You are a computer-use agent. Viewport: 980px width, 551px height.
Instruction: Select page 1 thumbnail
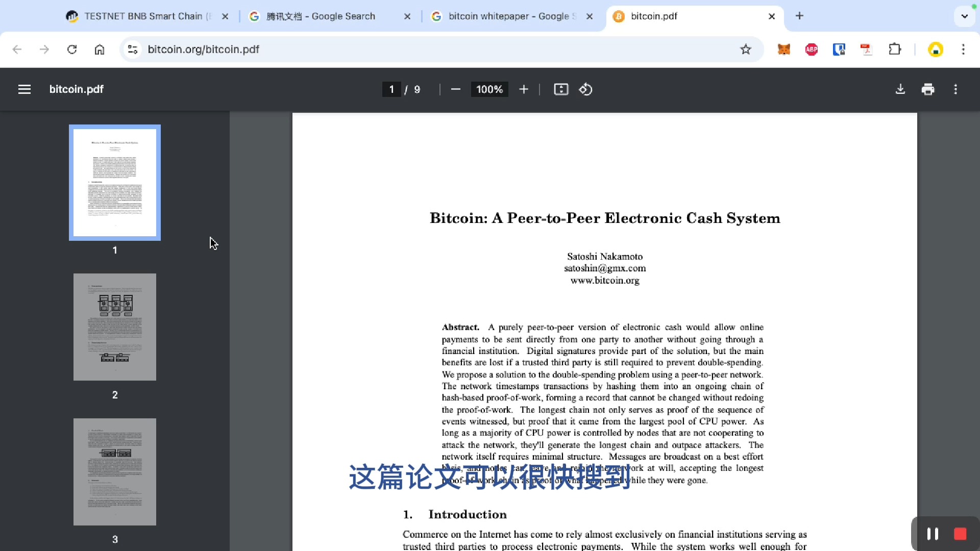(115, 183)
